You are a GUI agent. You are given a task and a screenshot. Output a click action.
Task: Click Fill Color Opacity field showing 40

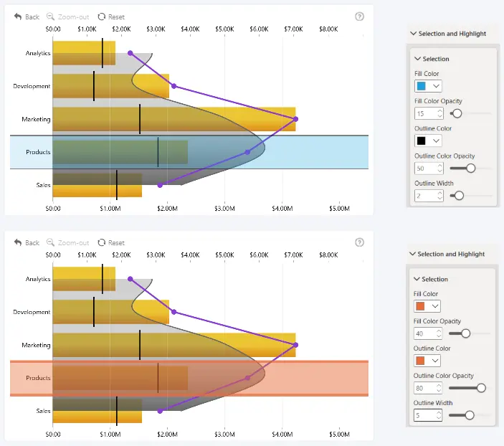click(x=428, y=333)
